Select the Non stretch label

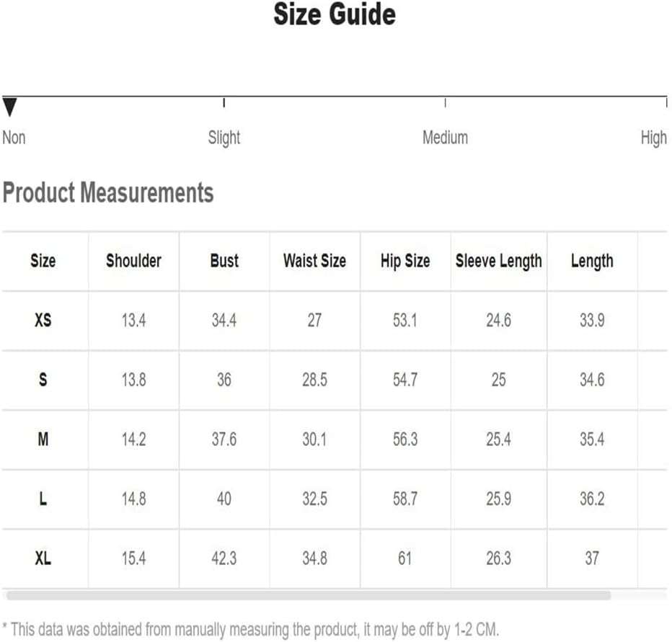(14, 138)
